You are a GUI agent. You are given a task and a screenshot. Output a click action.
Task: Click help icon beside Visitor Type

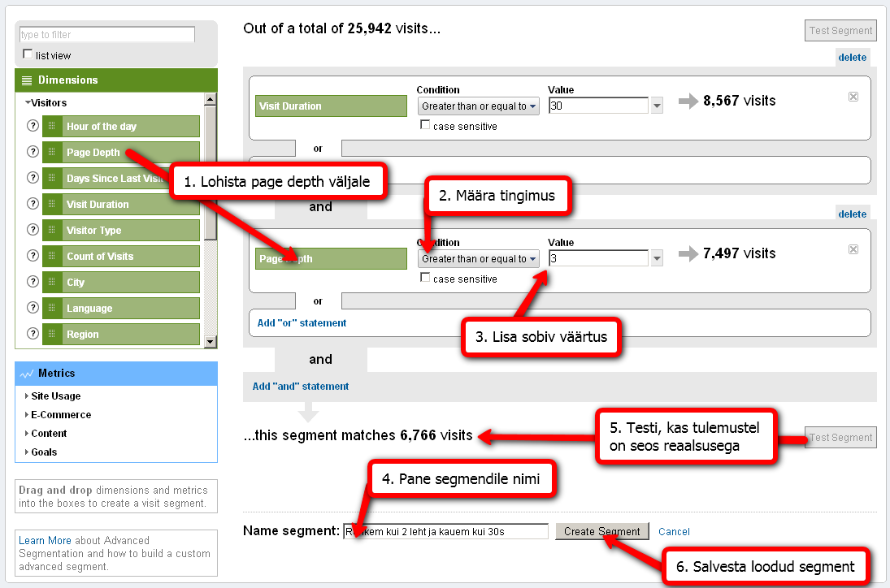pyautogui.click(x=33, y=231)
